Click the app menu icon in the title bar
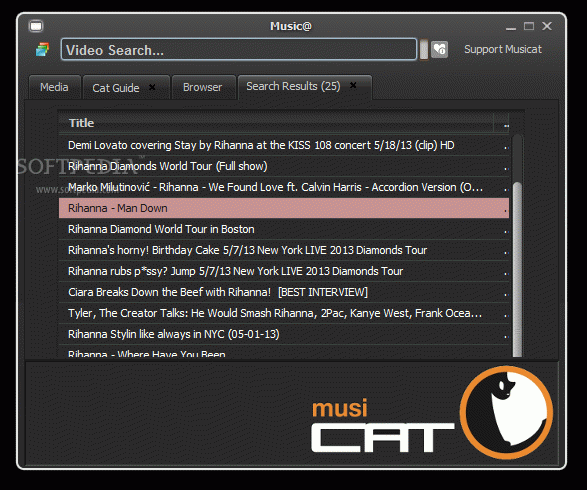The image size is (587, 490). point(36,26)
